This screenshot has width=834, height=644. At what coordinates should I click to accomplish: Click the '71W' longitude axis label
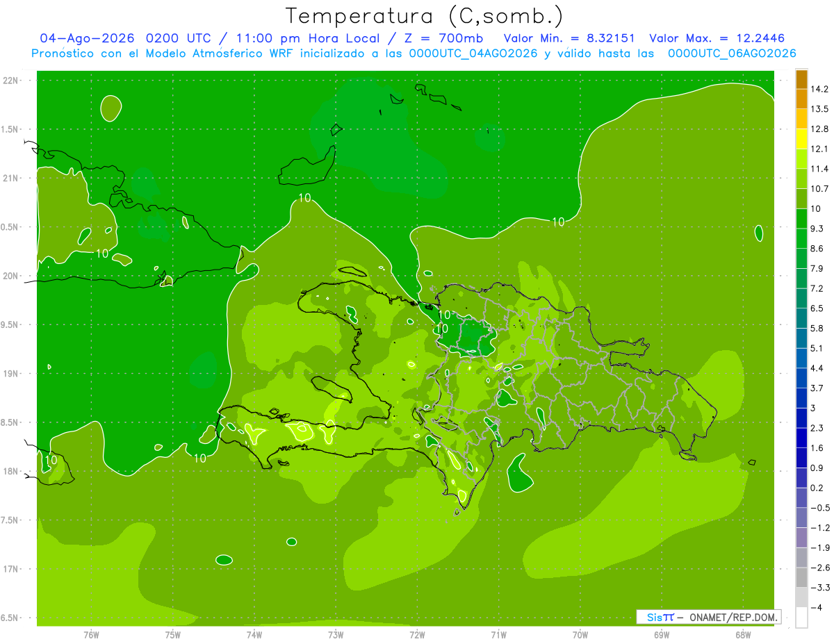click(498, 634)
